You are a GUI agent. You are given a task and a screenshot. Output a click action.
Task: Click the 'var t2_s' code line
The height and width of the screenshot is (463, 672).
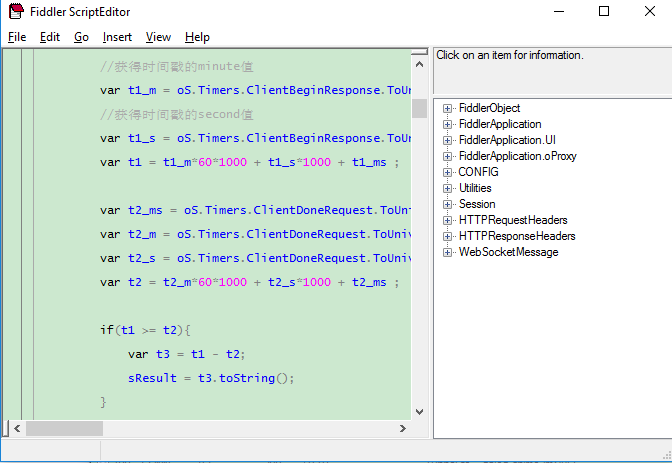255,259
